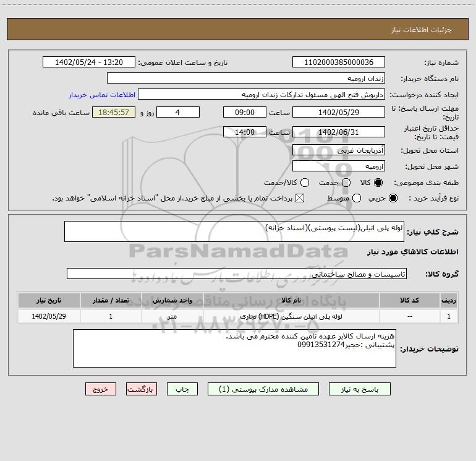This screenshot has width=476, height=461.
Task: Click the پاسخ به نیاز button
Action: 359,389
